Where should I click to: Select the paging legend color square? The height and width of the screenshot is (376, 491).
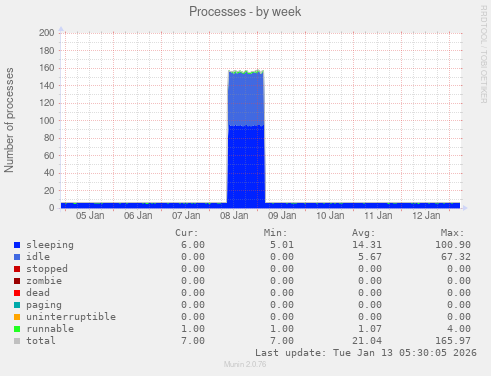pyautogui.click(x=17, y=305)
